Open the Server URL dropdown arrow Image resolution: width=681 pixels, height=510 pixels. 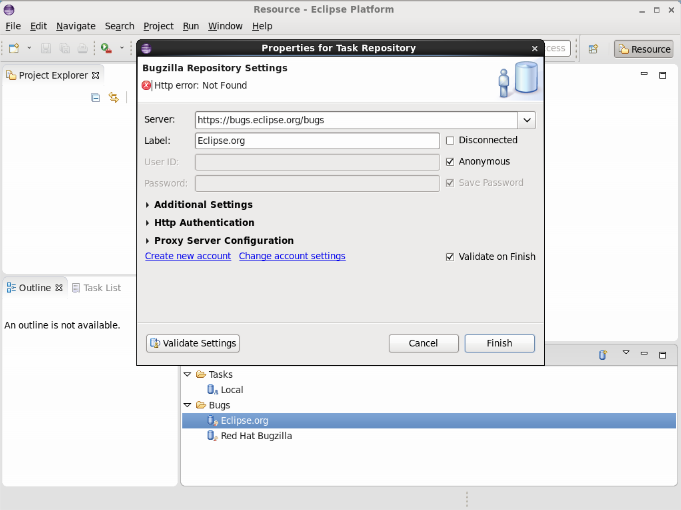pyautogui.click(x=527, y=120)
